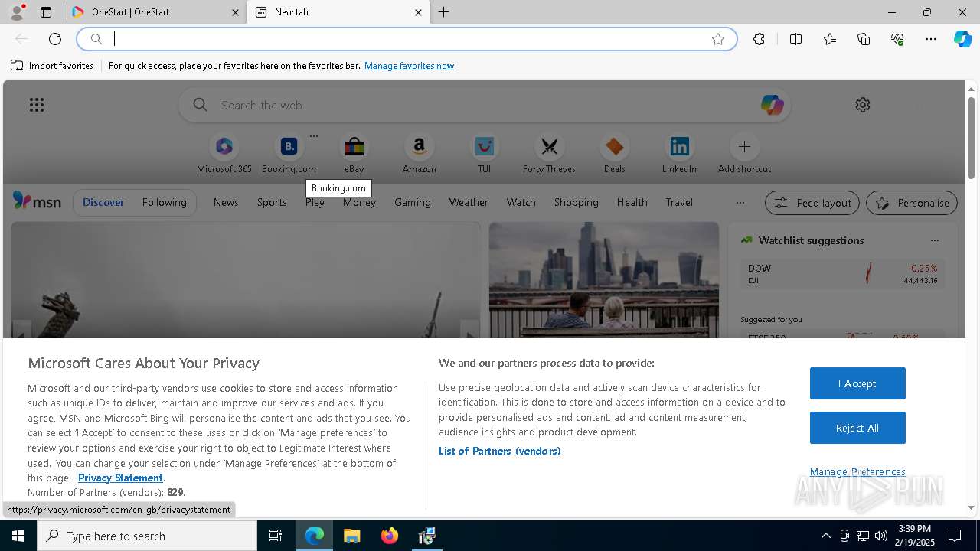The width and height of the screenshot is (980, 551).
Task: Click taskbar search box
Action: click(x=147, y=536)
